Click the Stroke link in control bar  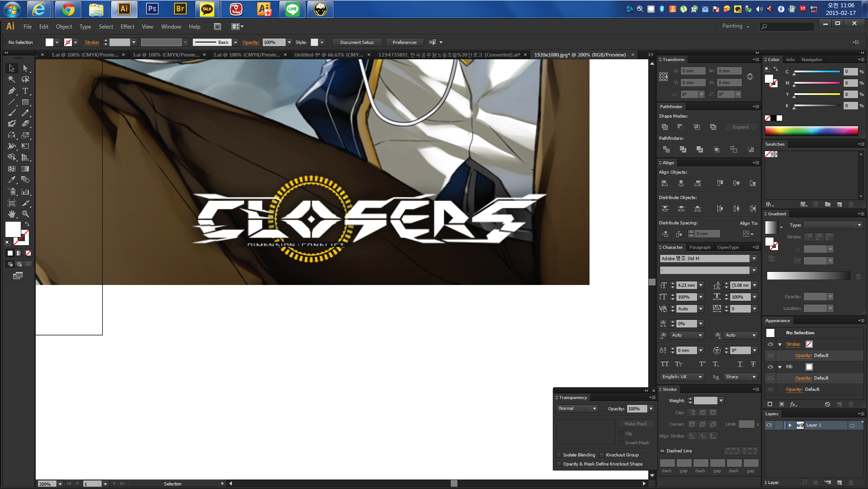[x=92, y=42]
